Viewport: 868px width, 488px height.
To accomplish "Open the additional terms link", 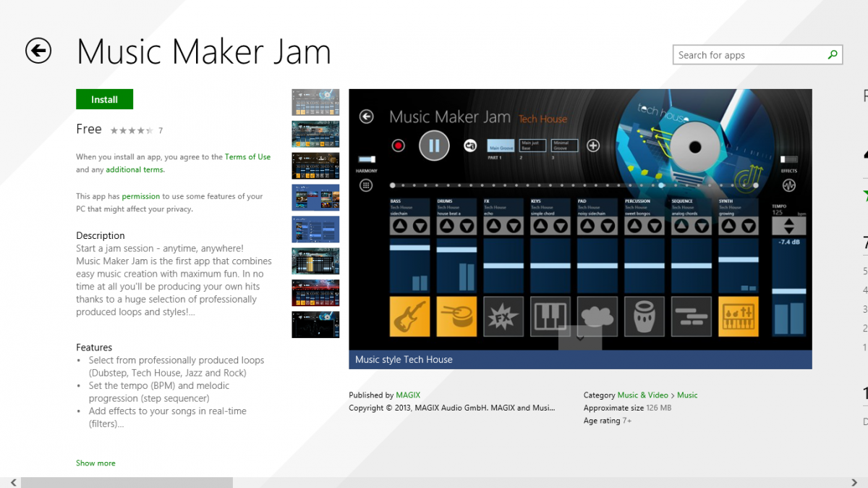I will 135,169.
